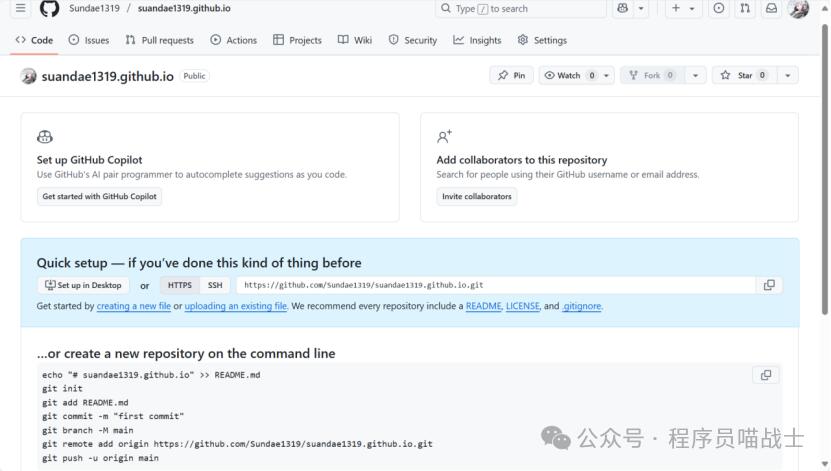This screenshot has width=831, height=471.
Task: Switch clone URL to SSH
Action: [215, 285]
